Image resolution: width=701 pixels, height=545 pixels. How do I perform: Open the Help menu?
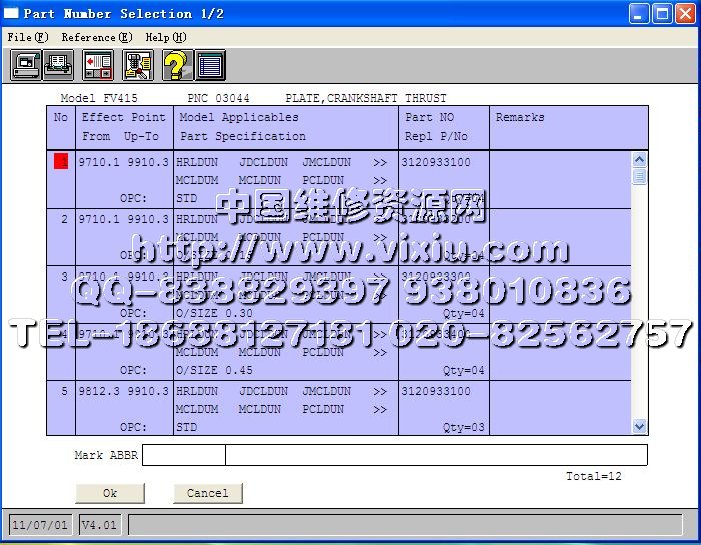click(165, 37)
